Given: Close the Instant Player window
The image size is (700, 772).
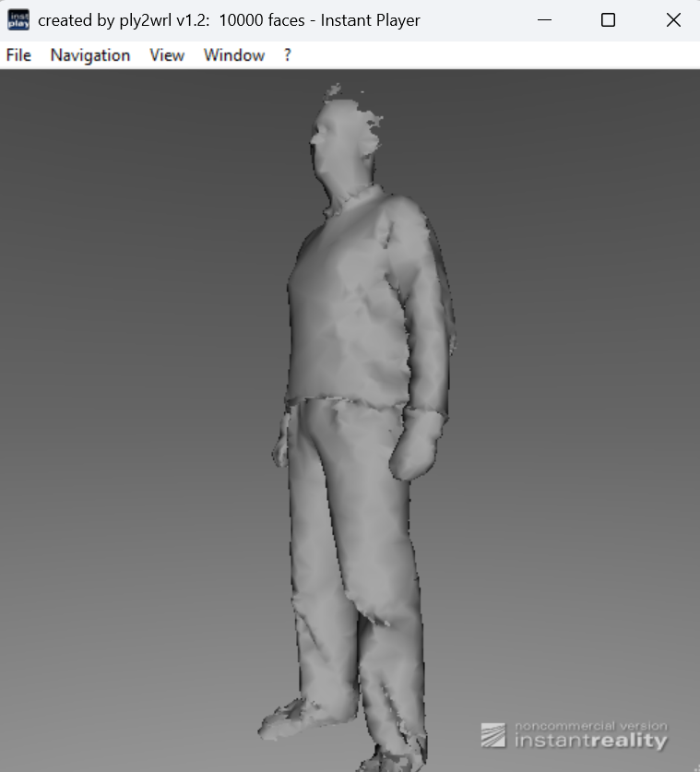Looking at the screenshot, I should (673, 20).
